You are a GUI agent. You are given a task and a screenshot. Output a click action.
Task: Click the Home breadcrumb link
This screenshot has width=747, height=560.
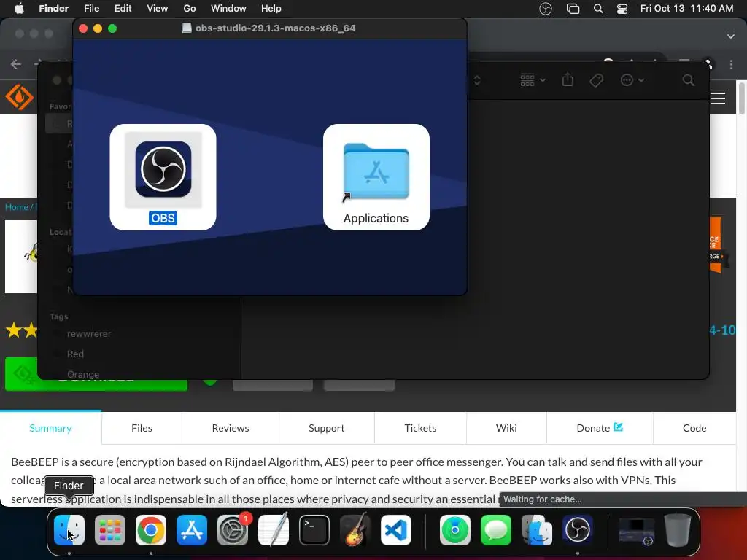[x=17, y=207]
